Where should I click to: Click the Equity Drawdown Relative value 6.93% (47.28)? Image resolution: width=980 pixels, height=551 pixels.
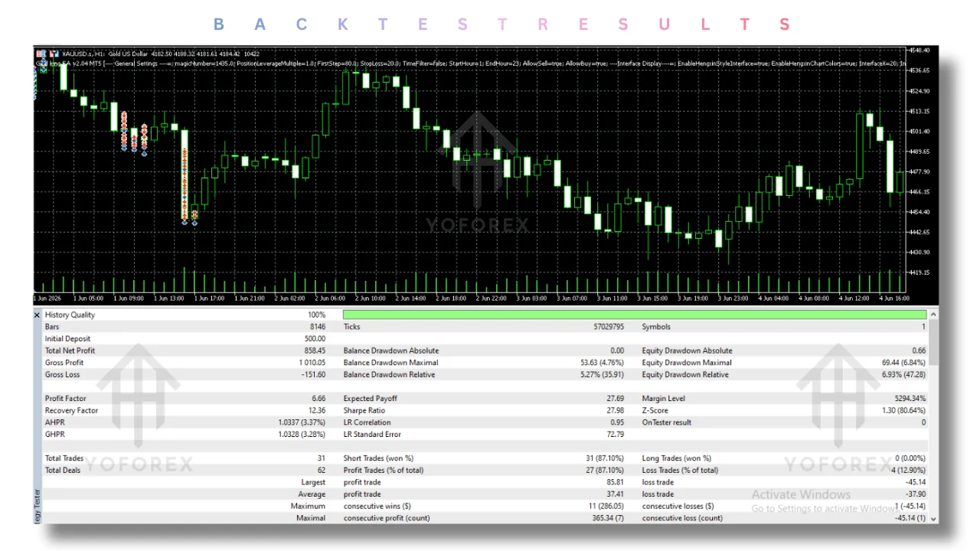[x=903, y=375]
